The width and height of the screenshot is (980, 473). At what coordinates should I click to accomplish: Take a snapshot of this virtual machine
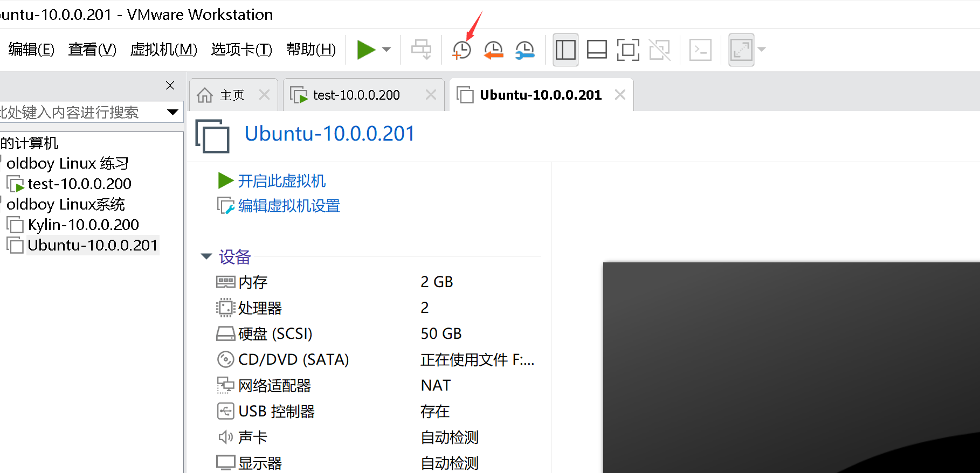[x=461, y=50]
